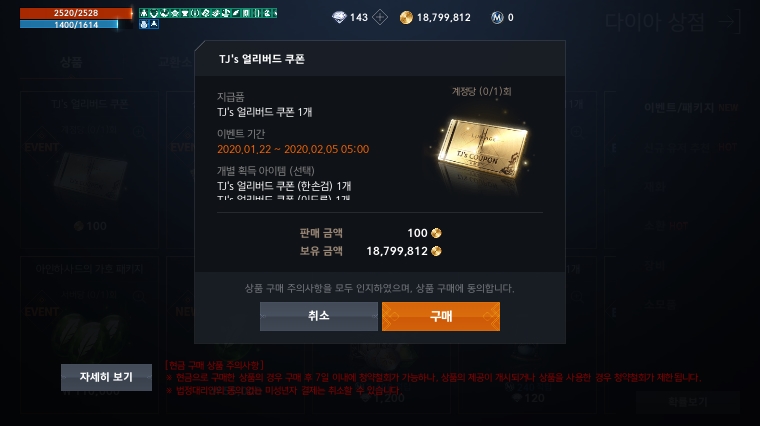Click the blue buff icons under status row
Viewport: 760px width, 426px height.
[x=149, y=24]
